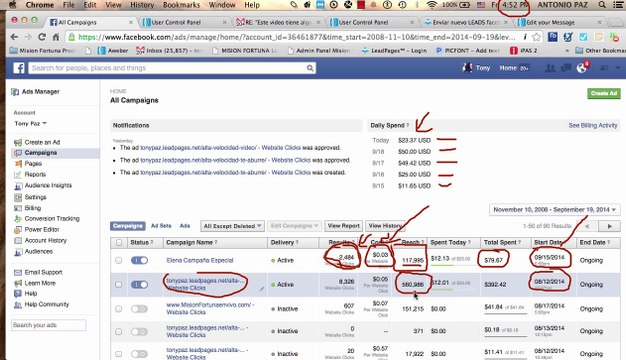Toggle on www.MisionFortunaenvivo.com campaign

click(139, 309)
